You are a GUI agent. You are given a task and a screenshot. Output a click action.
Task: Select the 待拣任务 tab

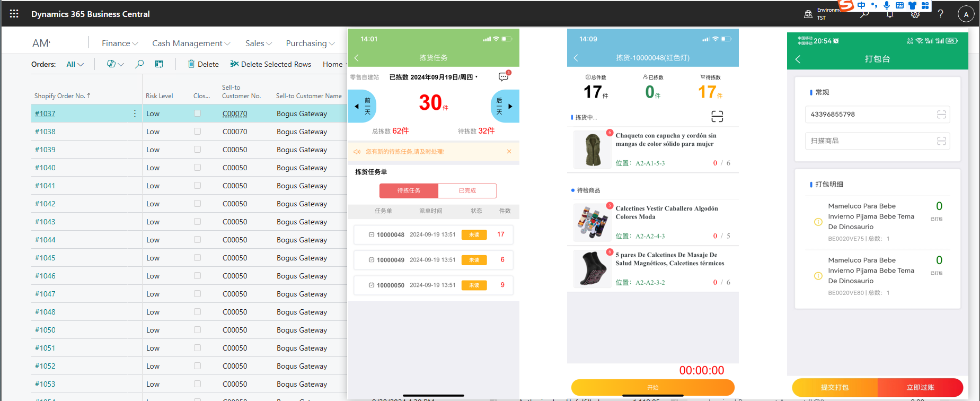tap(409, 190)
